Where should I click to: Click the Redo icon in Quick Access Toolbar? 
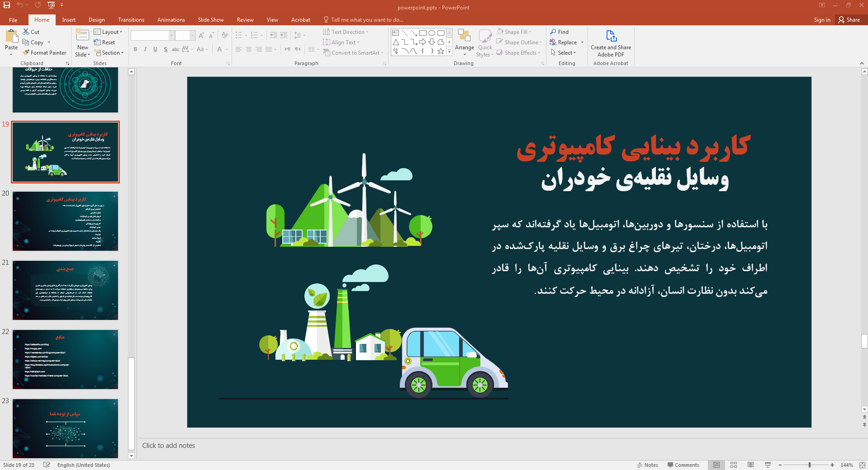pyautogui.click(x=38, y=5)
